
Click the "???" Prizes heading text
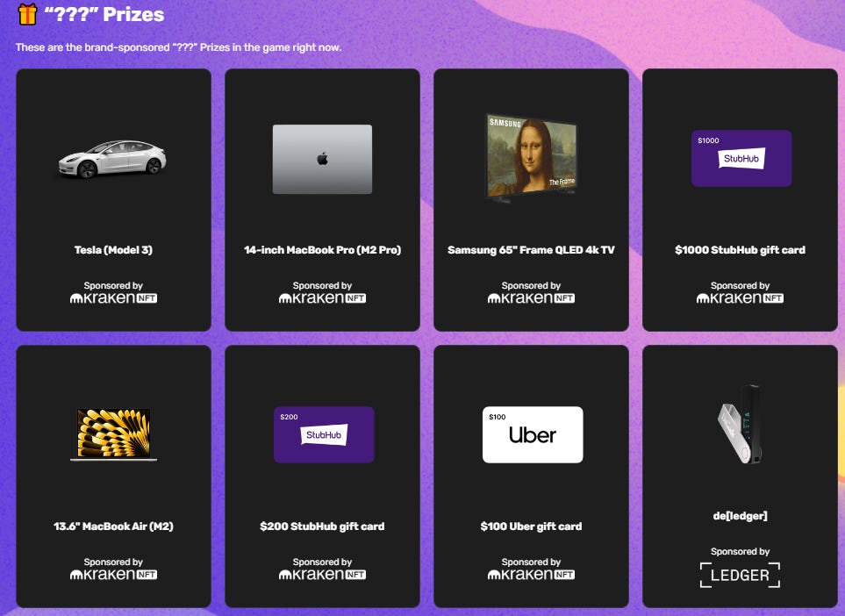(104, 15)
